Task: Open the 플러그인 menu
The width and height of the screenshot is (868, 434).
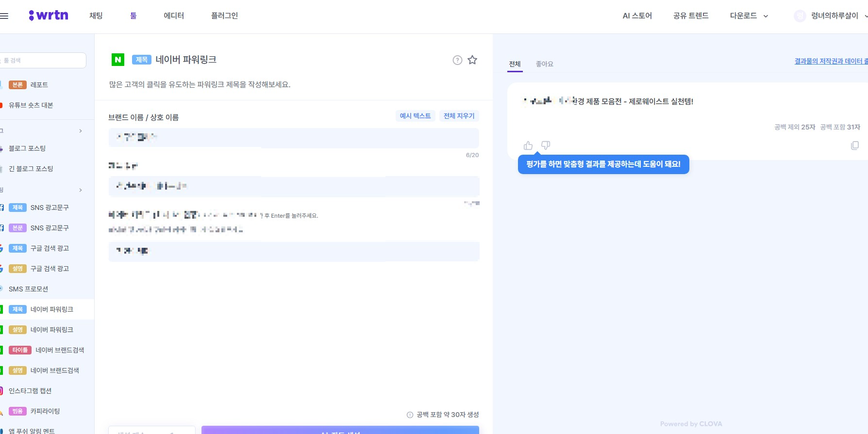Action: tap(224, 16)
